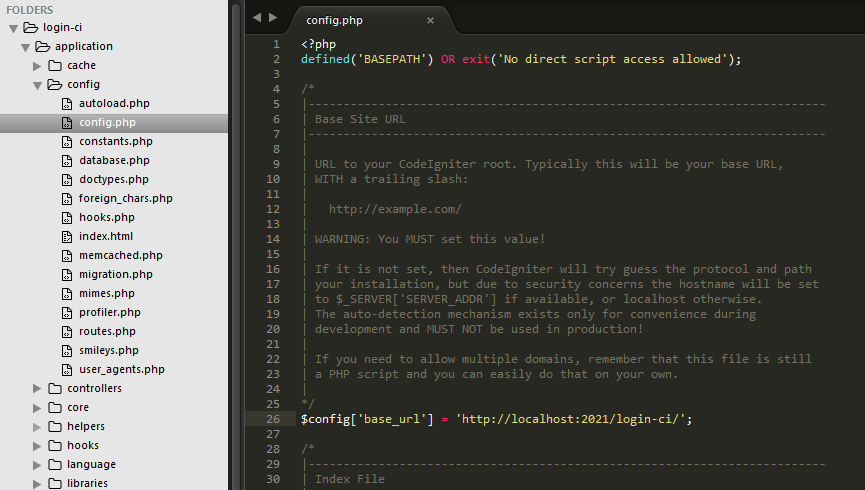Expand the language folder arrow
865x490 pixels.
(x=37, y=465)
